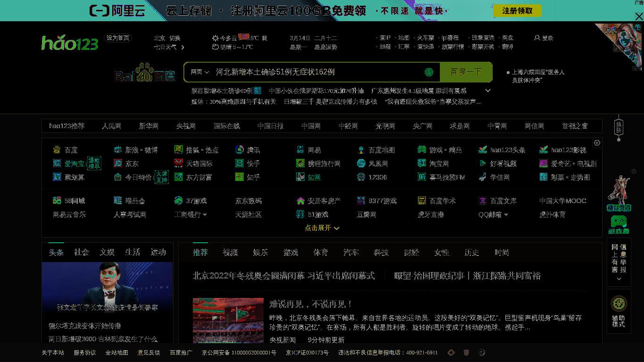Open the user 登录 login icon
The height and width of the screenshot is (362, 644).
click(537, 38)
